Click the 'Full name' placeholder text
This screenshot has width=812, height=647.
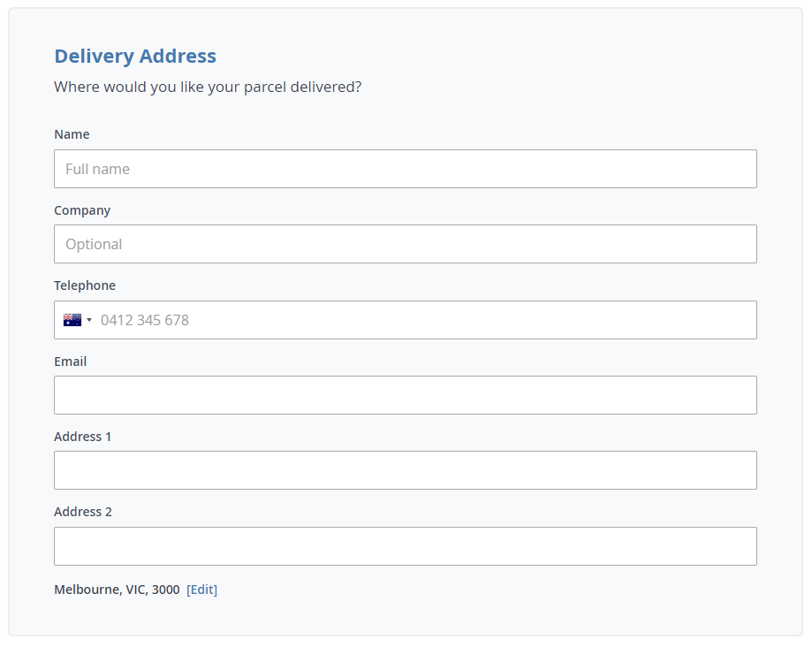[x=97, y=169]
